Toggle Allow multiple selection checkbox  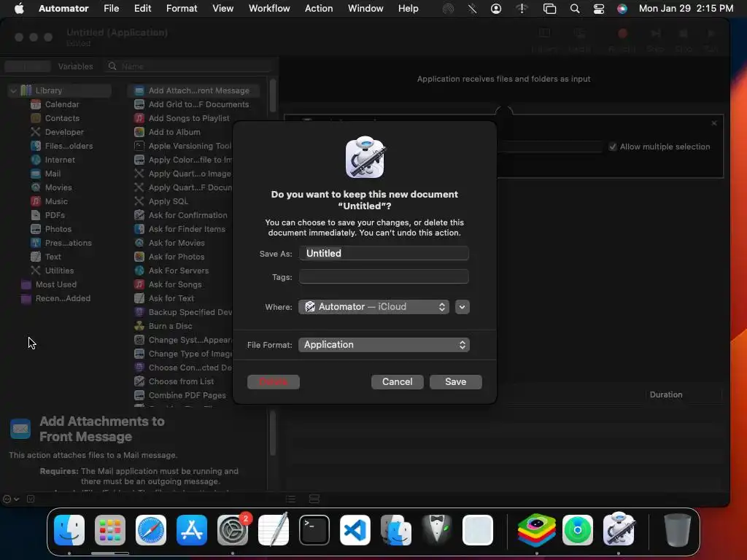tap(613, 147)
